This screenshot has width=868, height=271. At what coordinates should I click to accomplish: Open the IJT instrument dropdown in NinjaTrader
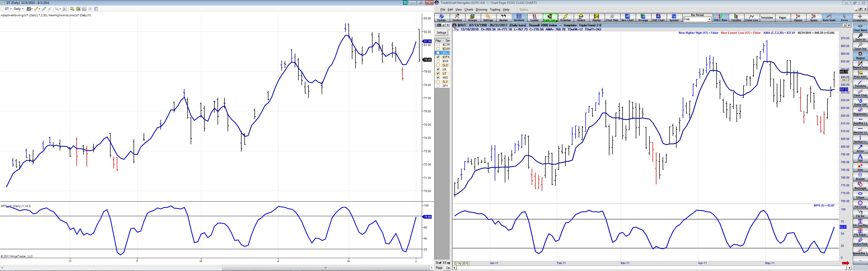(9, 9)
